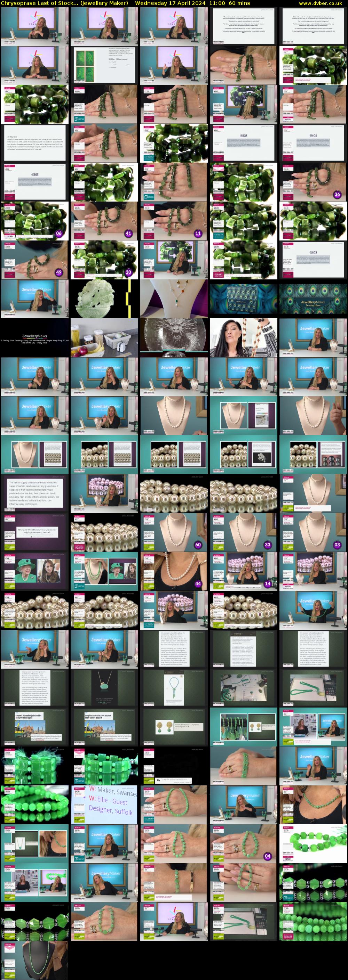Screen dimensions: 348x980
Task: Open the 'Deal of the Day - Friday 10am' thumbnail
Action: point(35,338)
